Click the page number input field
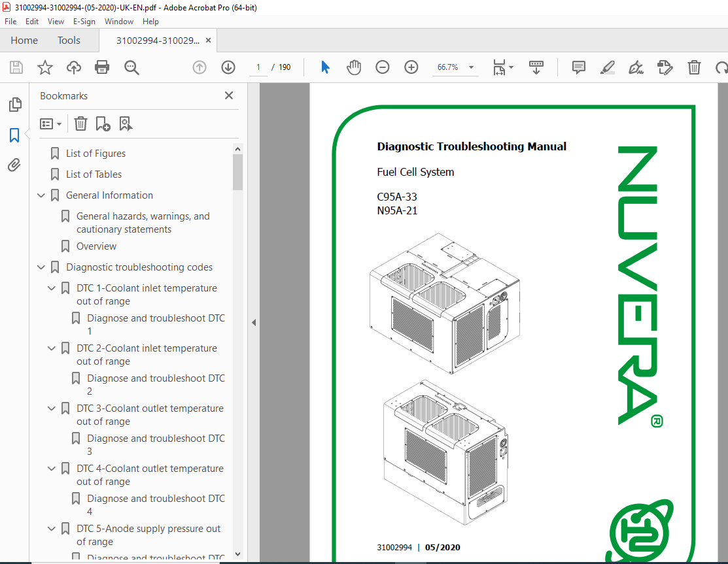 coord(258,67)
